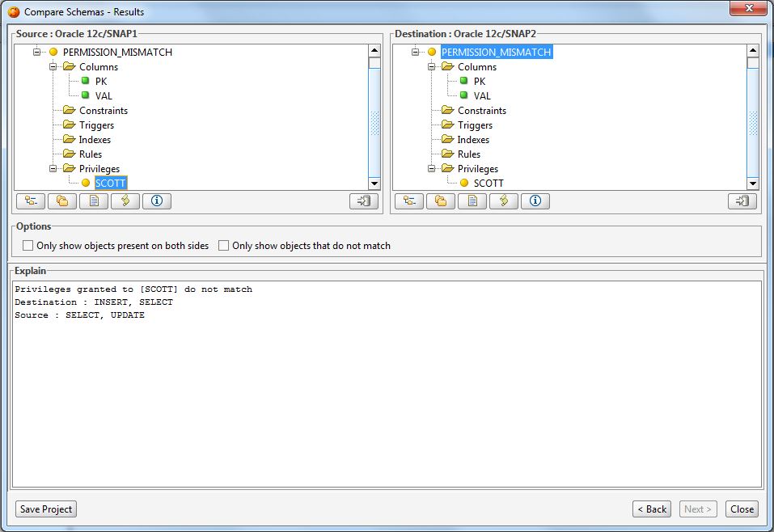Go back with the Back button
The width and height of the screenshot is (774, 532).
[x=652, y=509]
